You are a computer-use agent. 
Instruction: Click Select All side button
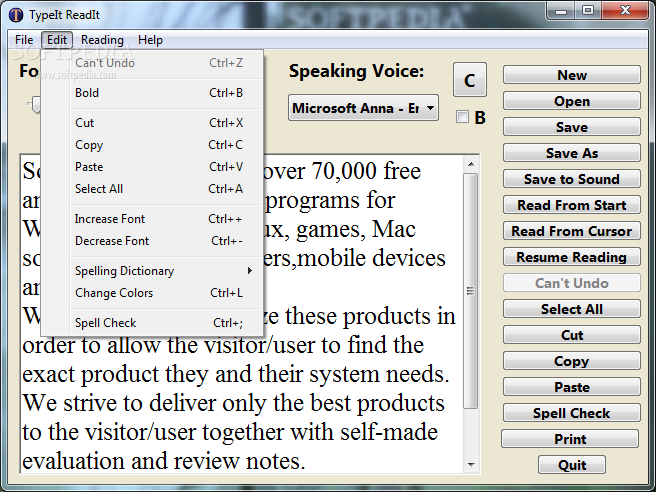click(571, 308)
